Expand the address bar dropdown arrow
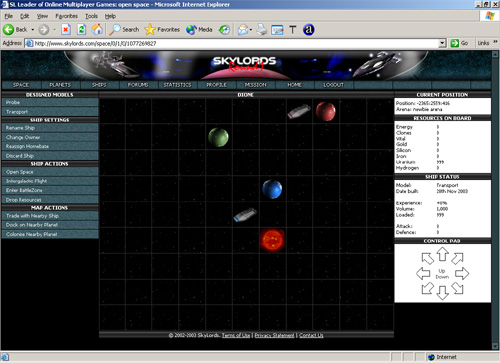This screenshot has width=500, height=363. (442, 43)
